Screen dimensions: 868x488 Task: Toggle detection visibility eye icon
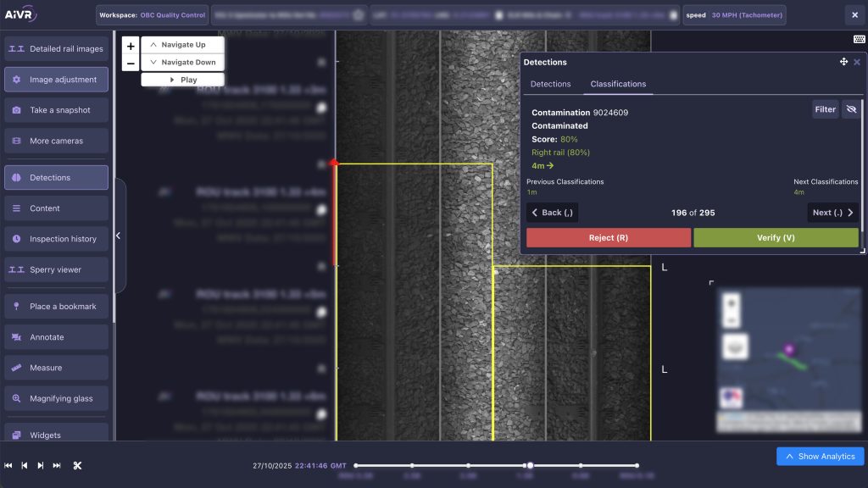851,109
